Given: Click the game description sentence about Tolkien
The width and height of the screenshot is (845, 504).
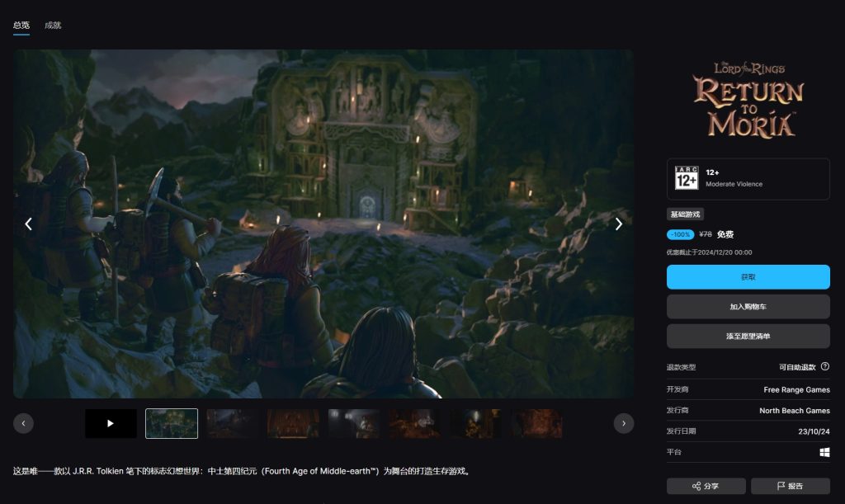Looking at the screenshot, I should point(243,471).
